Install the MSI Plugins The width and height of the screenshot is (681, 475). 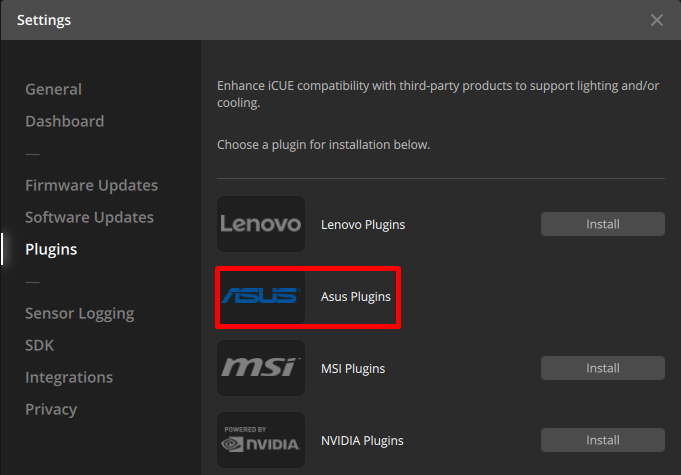pos(602,368)
